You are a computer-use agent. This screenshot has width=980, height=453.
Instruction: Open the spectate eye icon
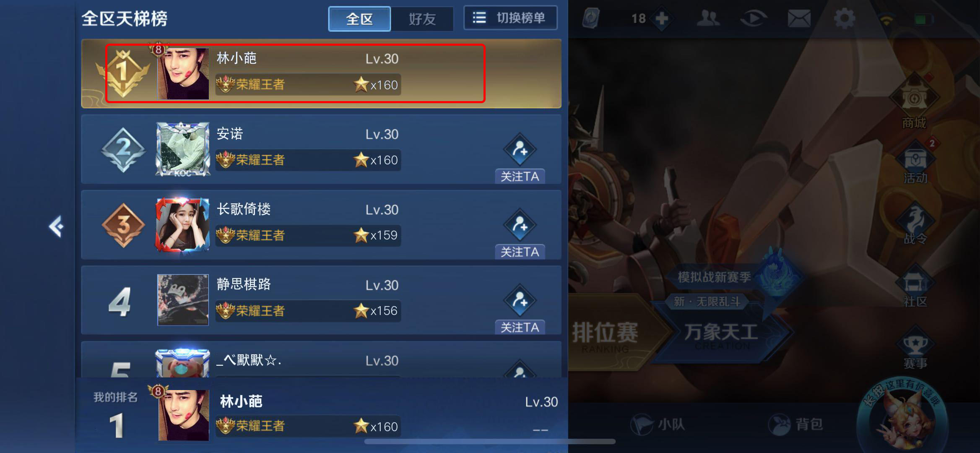coord(754,19)
